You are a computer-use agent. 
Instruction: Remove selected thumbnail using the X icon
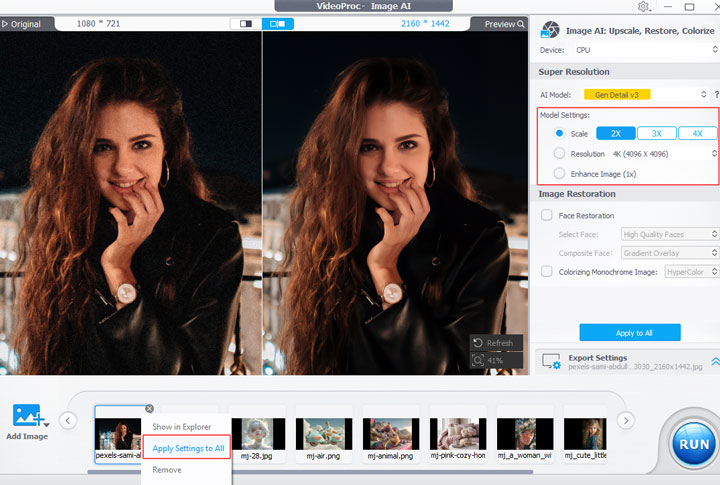[149, 408]
